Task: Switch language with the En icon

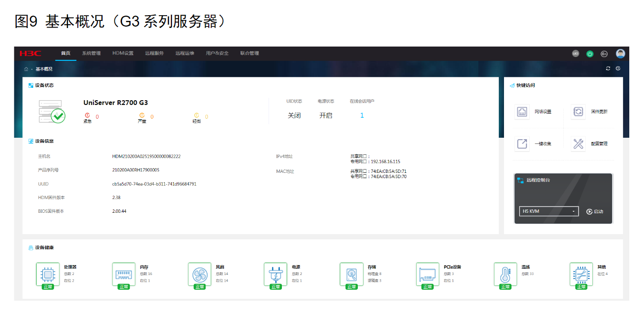Action: tap(604, 54)
